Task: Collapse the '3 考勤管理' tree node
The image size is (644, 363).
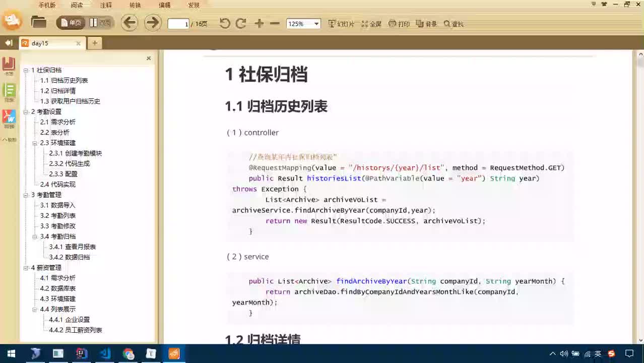Action: pyautogui.click(x=26, y=195)
